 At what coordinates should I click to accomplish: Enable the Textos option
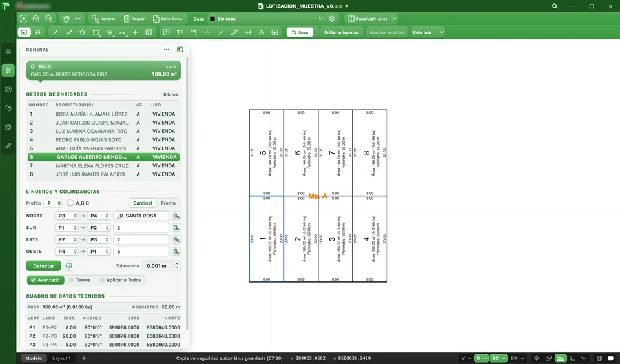pyautogui.click(x=79, y=280)
